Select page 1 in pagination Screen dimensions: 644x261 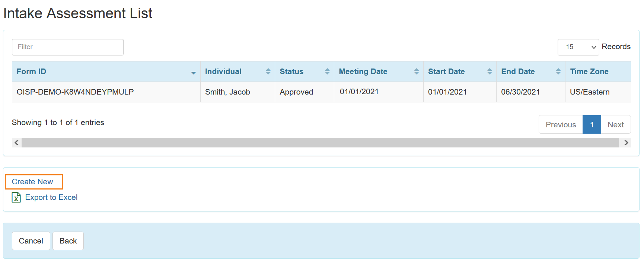pyautogui.click(x=592, y=125)
